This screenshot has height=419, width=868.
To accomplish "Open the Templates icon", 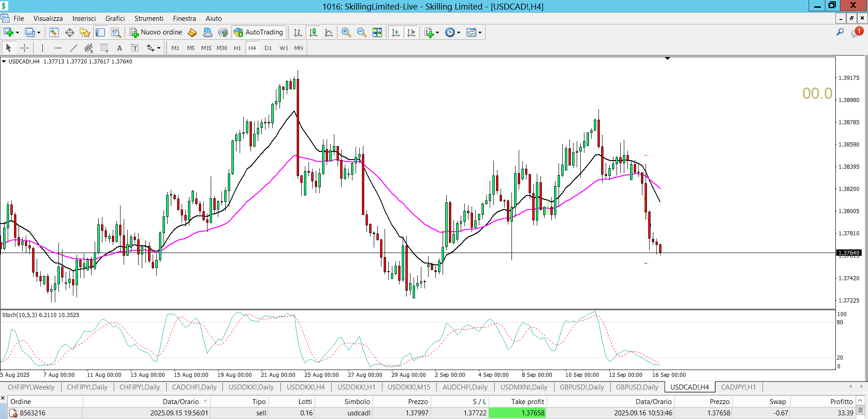I will tap(471, 32).
